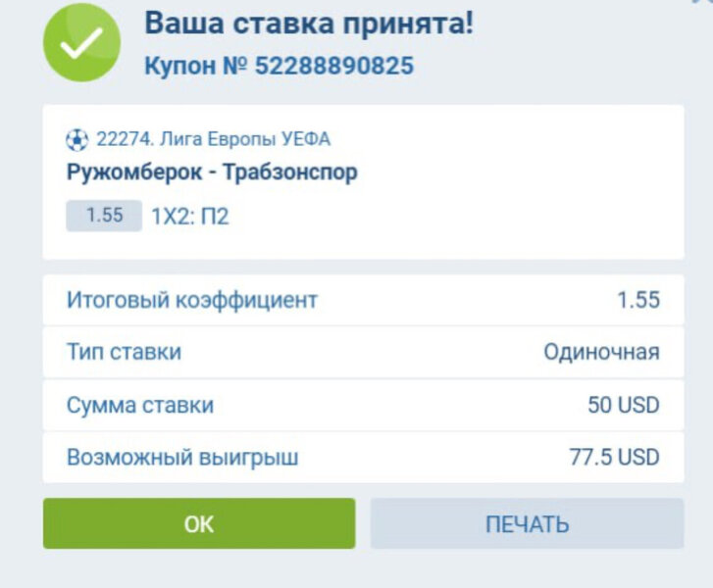Image resolution: width=713 pixels, height=588 pixels.
Task: Click the Сумма ставки label
Action: point(139,405)
